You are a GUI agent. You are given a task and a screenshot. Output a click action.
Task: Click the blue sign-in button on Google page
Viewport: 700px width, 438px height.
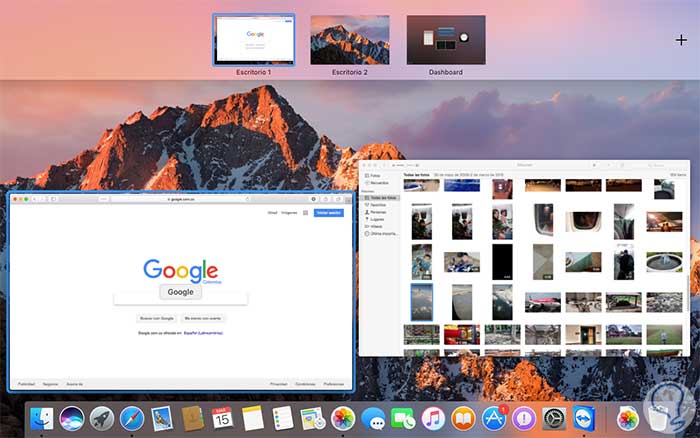329,213
